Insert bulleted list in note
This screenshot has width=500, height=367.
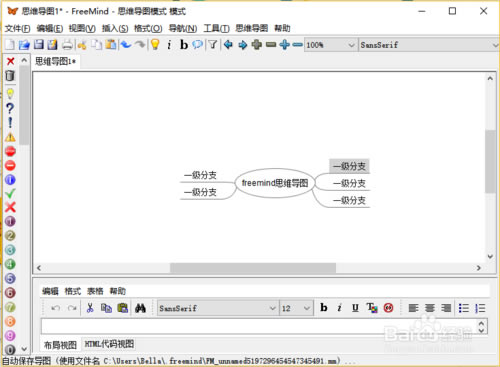(464, 308)
